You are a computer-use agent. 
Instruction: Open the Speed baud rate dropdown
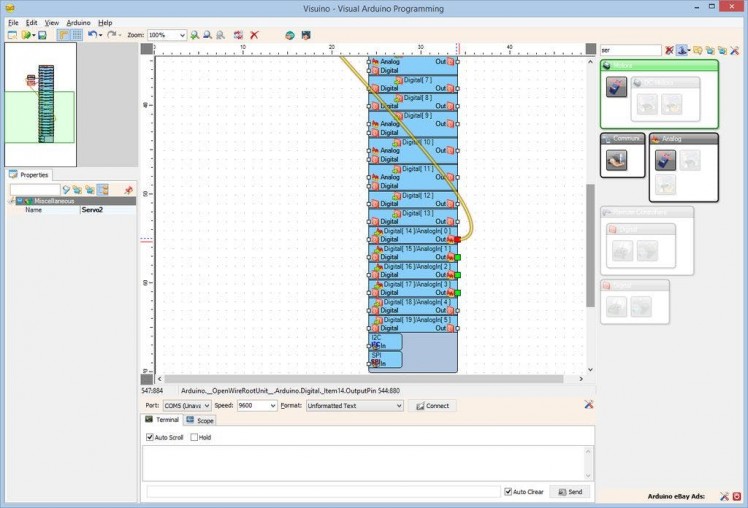point(272,406)
